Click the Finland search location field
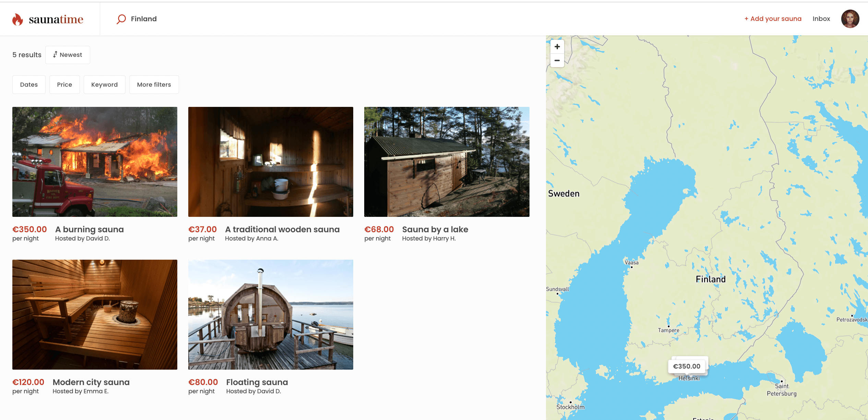The width and height of the screenshot is (868, 420). 144,19
